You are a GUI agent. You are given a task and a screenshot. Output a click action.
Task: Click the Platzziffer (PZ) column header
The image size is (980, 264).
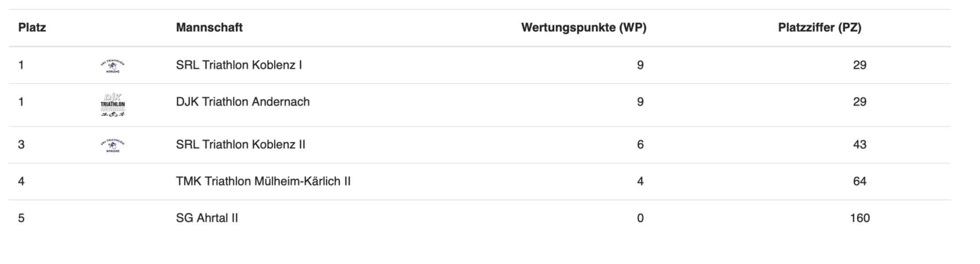[x=820, y=28]
